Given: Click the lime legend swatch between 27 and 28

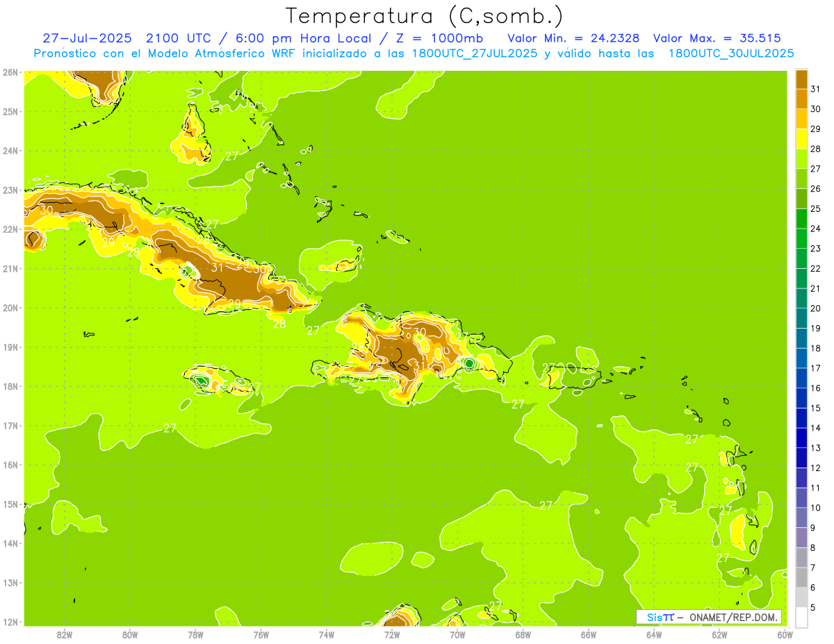Looking at the screenshot, I should (801, 159).
